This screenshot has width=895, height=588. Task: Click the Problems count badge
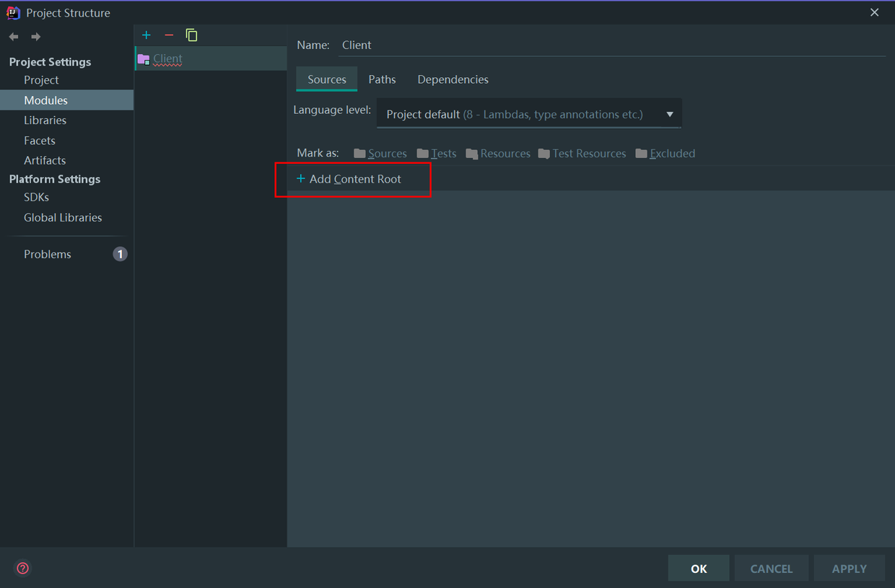pyautogui.click(x=120, y=254)
